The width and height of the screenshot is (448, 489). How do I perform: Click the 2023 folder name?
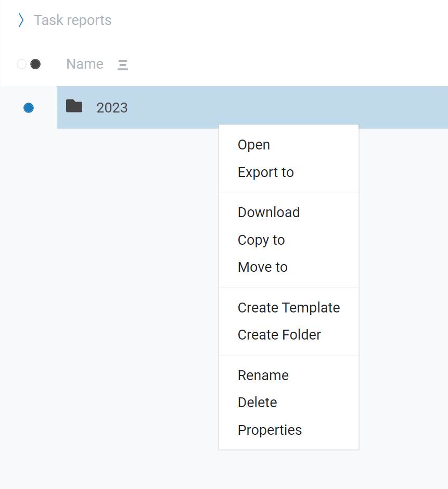click(112, 108)
